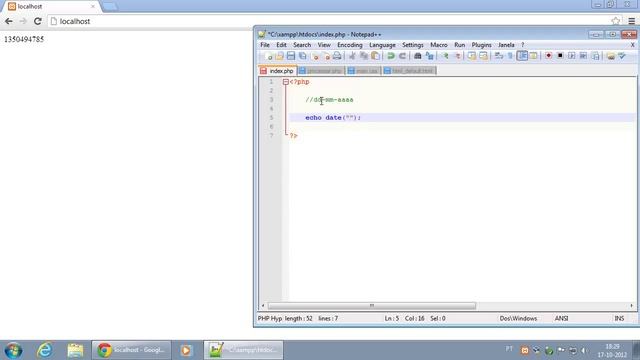Click the Synchronize Horizontal Scrolling icon
Screen dimensions: 640x360
pyautogui.click(x=483, y=56)
